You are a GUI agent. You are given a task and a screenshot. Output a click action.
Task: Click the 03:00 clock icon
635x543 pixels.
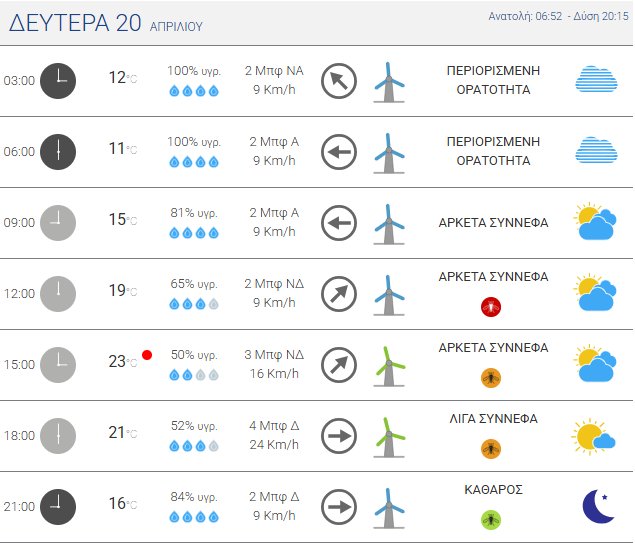[x=57, y=81]
